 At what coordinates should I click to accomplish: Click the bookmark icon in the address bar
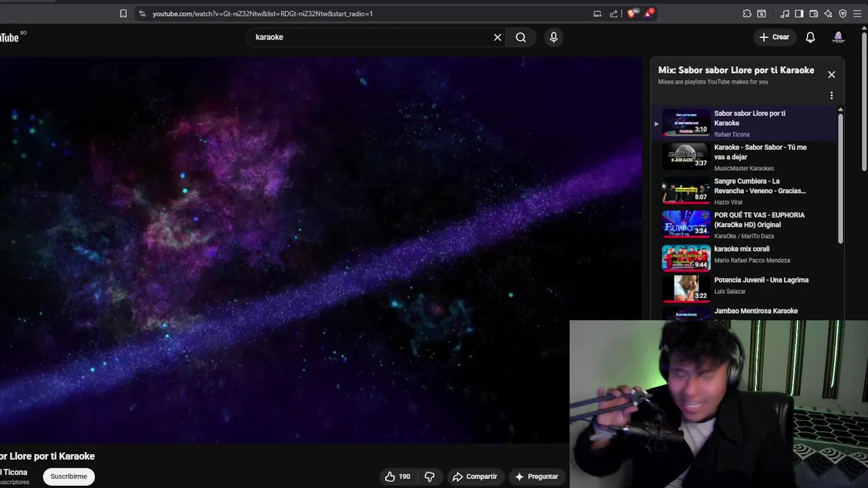click(x=123, y=14)
